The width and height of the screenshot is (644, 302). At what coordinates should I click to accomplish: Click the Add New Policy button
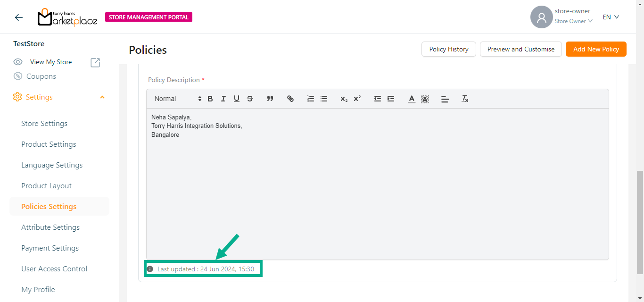tap(596, 49)
